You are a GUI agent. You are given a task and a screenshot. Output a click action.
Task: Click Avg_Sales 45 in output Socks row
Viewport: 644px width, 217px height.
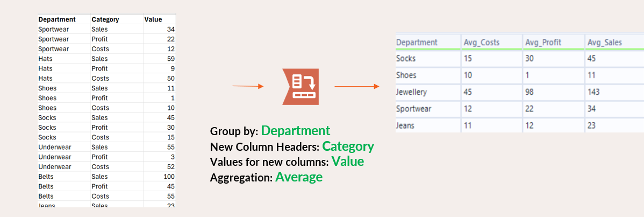tap(591, 59)
